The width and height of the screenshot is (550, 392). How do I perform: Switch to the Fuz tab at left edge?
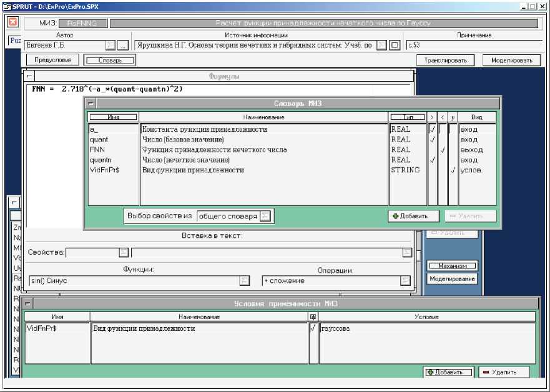coord(15,41)
